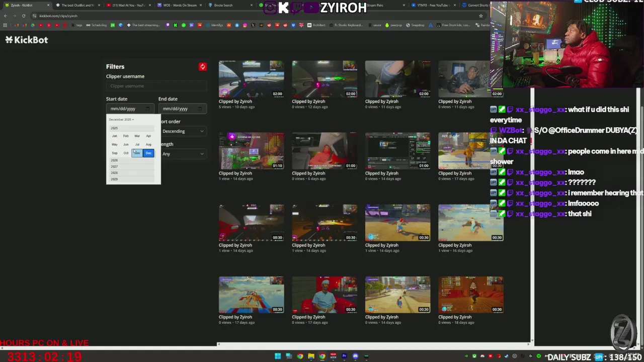Screen dimensions: 644x362
Task: Select Oct in the month picker
Action: (126, 153)
